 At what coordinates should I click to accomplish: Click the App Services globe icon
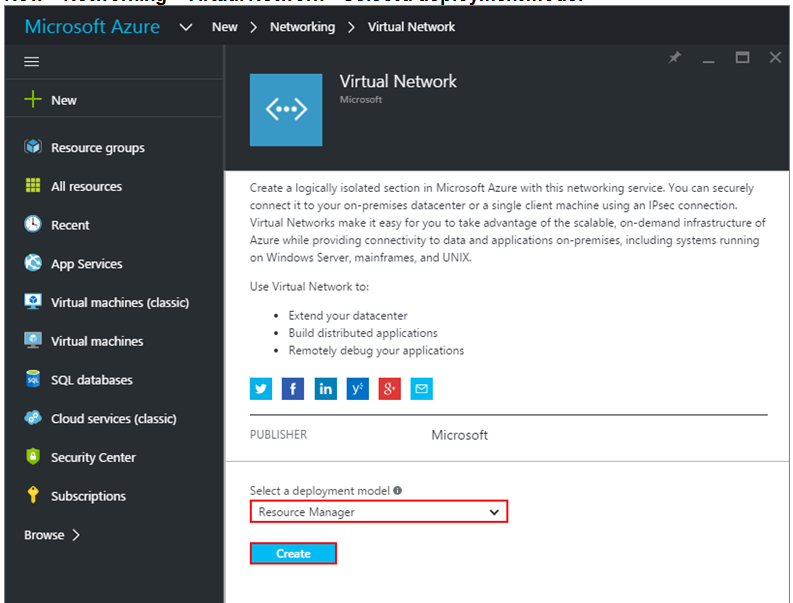(x=33, y=263)
